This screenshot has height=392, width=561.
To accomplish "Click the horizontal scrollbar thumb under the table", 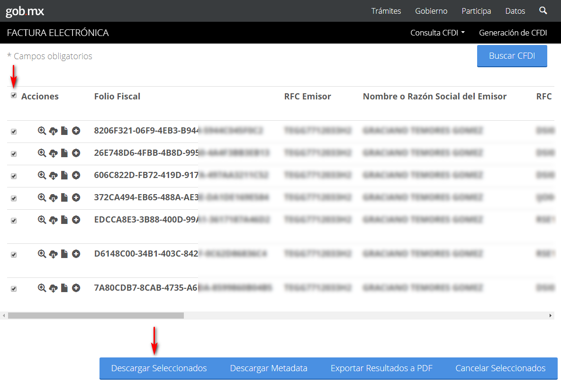I will 96,315.
